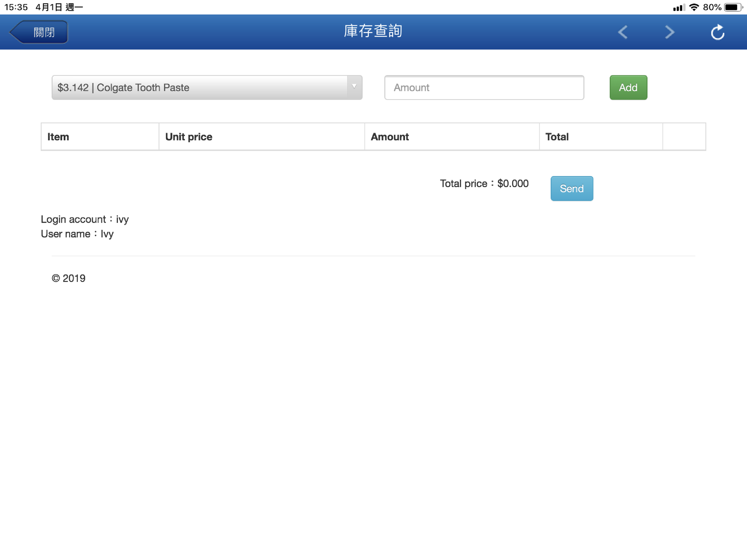Tap the User name Ivy text
This screenshot has width=747, height=560.
tap(77, 234)
